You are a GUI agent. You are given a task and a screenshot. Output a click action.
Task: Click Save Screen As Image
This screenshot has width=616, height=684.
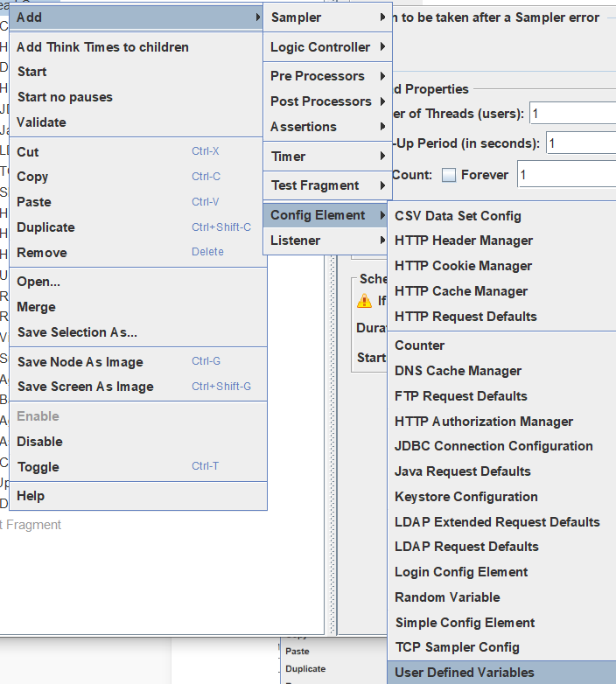point(138,387)
